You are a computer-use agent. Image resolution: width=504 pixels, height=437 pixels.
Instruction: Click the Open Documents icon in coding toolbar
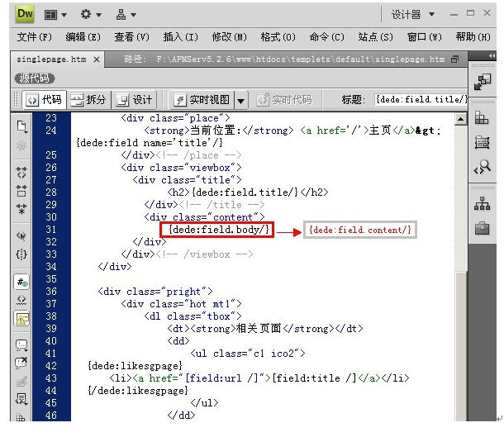21,126
